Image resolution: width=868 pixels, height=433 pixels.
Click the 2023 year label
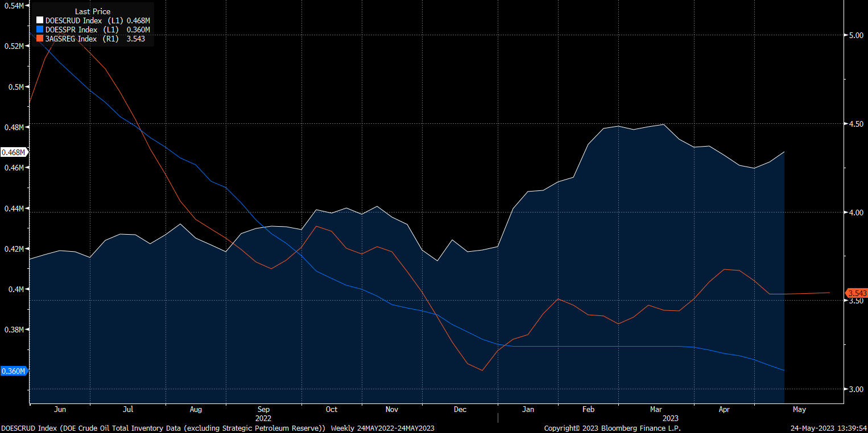(x=671, y=418)
